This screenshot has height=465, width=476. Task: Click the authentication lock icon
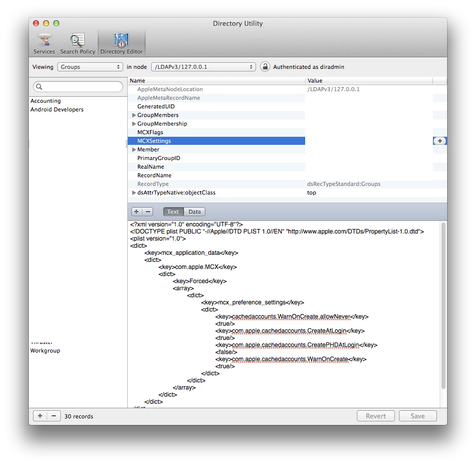(265, 66)
